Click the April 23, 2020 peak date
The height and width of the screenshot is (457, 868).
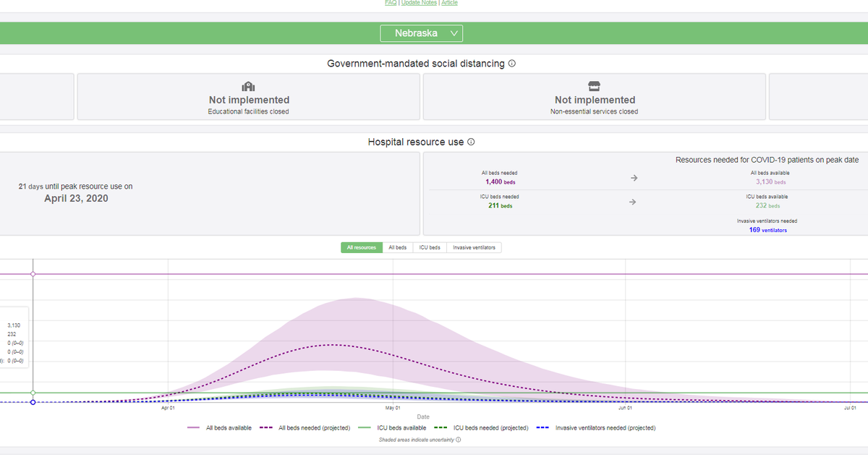76,198
